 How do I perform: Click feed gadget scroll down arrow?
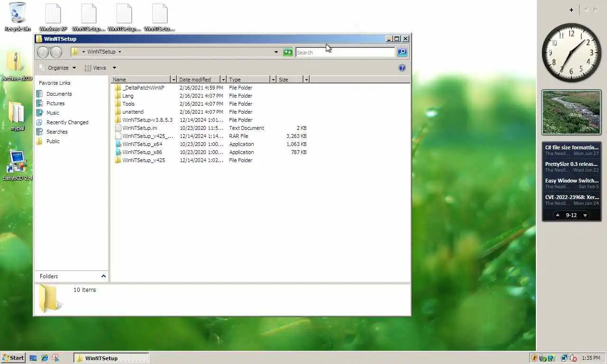(585, 215)
